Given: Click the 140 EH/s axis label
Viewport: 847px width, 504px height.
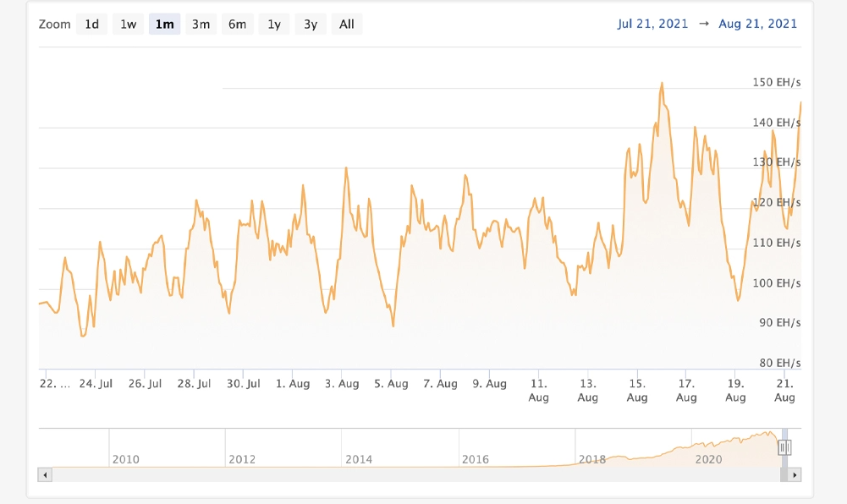Looking at the screenshot, I should pos(776,123).
